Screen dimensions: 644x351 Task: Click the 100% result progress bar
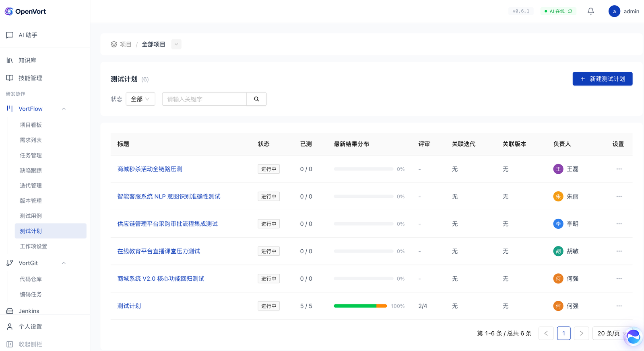click(x=360, y=306)
